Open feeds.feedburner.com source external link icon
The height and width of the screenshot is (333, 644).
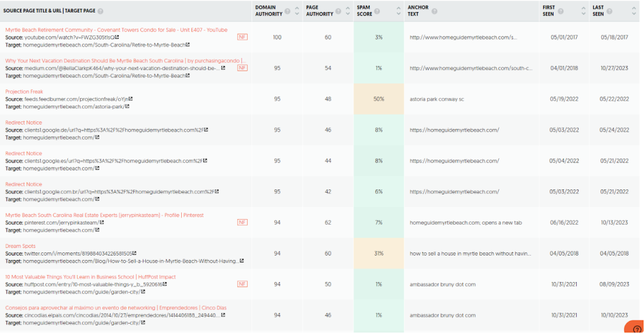(131, 99)
